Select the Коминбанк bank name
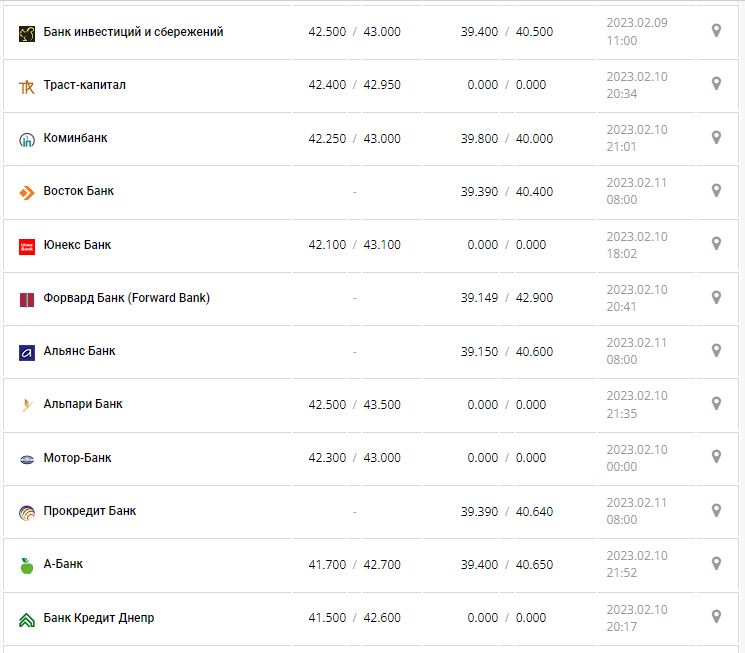Viewport: 745px width, 653px height. 76,138
